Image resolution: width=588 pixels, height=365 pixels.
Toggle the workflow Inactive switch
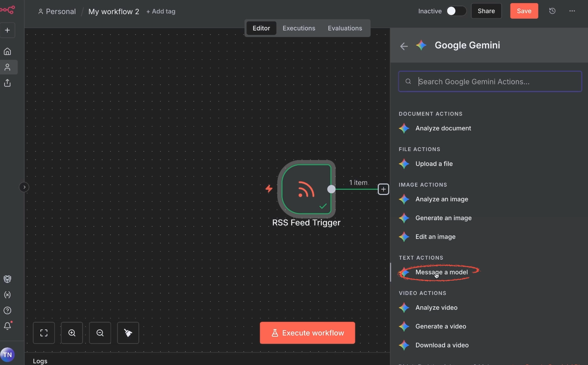[x=456, y=11]
